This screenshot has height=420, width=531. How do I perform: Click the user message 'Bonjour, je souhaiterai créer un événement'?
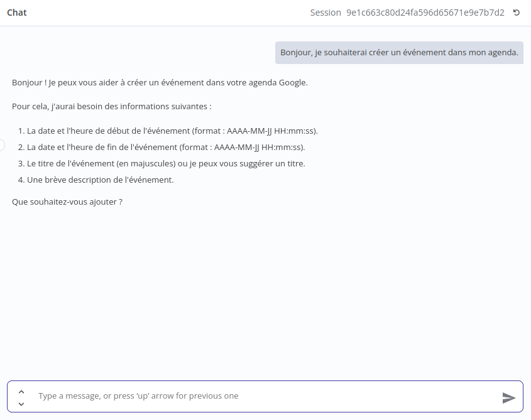click(x=399, y=53)
